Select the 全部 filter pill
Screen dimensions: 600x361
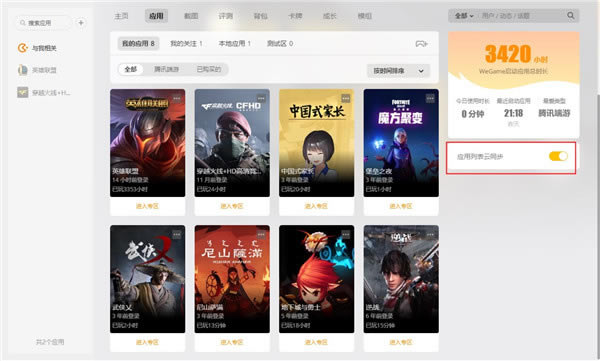[x=130, y=69]
